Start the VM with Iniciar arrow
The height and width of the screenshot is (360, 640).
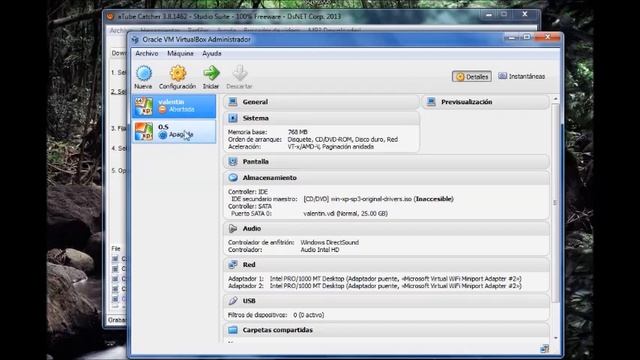coord(211,73)
